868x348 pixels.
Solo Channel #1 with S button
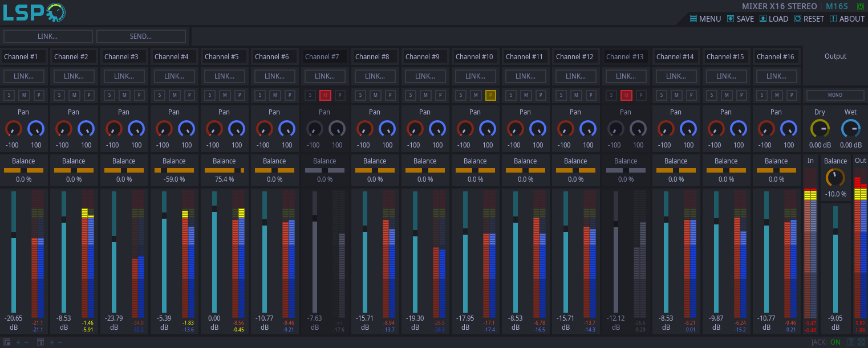tap(9, 95)
